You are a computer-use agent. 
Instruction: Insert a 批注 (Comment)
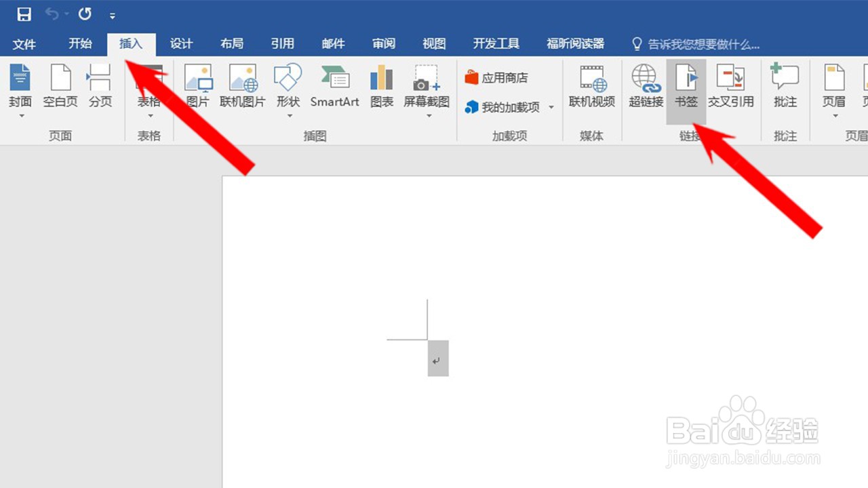[x=785, y=85]
